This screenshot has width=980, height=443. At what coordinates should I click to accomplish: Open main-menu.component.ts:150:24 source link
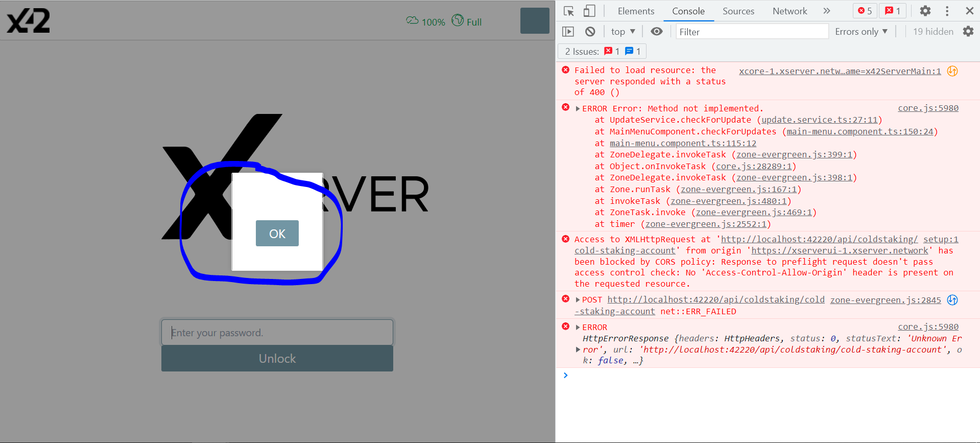(860, 132)
